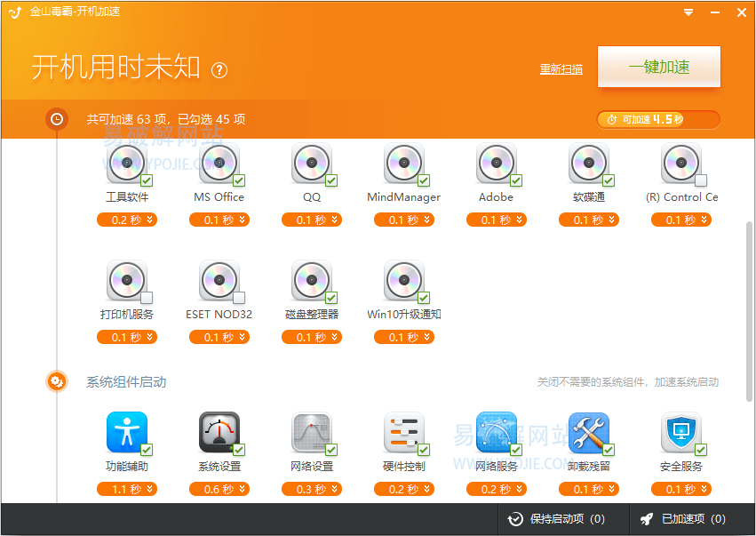Open the 保持启动项 (0) tab
756x536 pixels.
pyautogui.click(x=562, y=519)
